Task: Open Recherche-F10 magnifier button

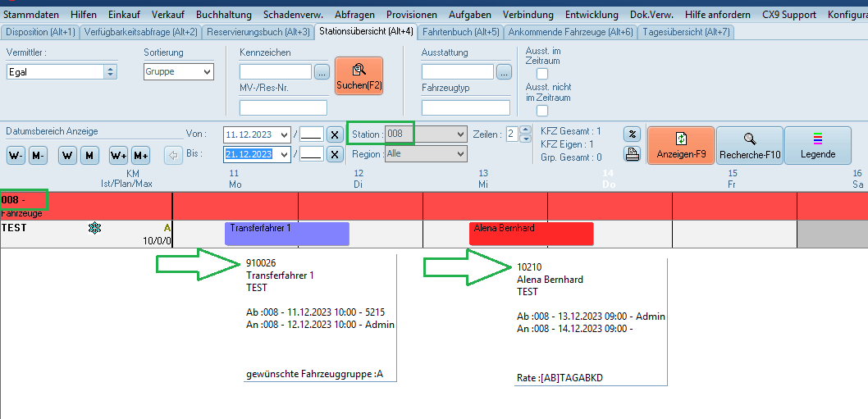Action: point(750,146)
